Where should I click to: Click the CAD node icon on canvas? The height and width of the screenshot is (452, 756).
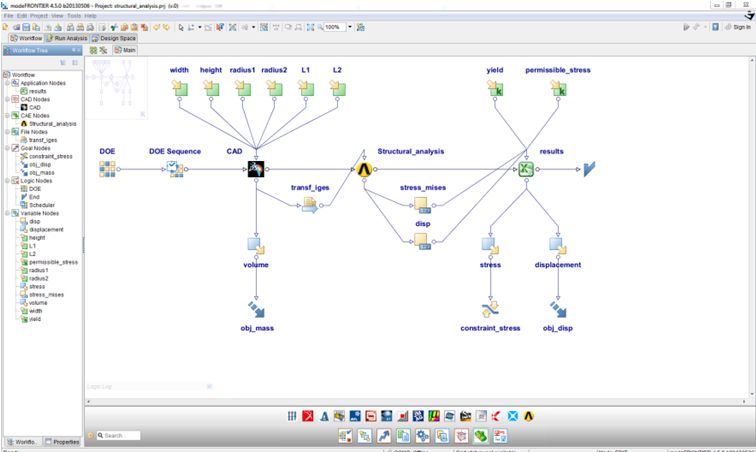pyautogui.click(x=257, y=170)
